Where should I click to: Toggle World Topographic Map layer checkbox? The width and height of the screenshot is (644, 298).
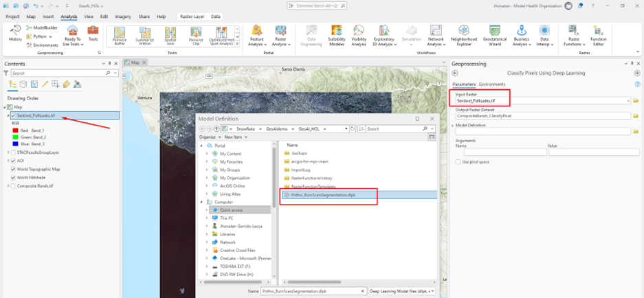click(13, 169)
